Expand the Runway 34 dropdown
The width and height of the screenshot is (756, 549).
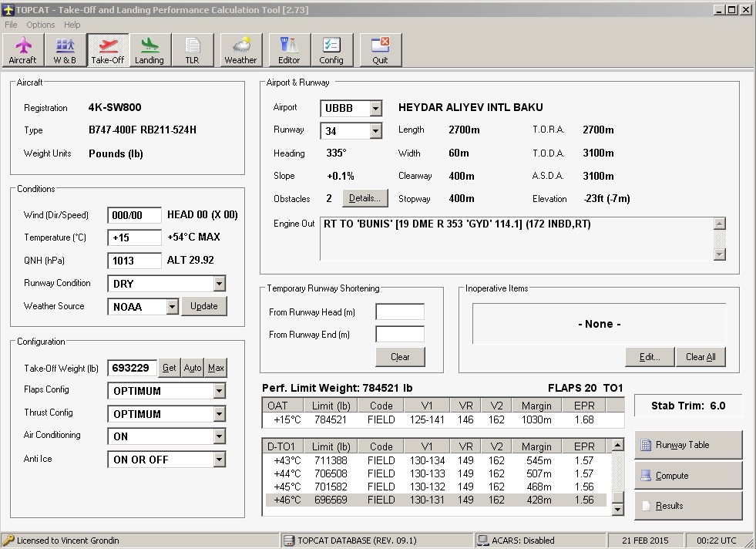click(x=375, y=131)
